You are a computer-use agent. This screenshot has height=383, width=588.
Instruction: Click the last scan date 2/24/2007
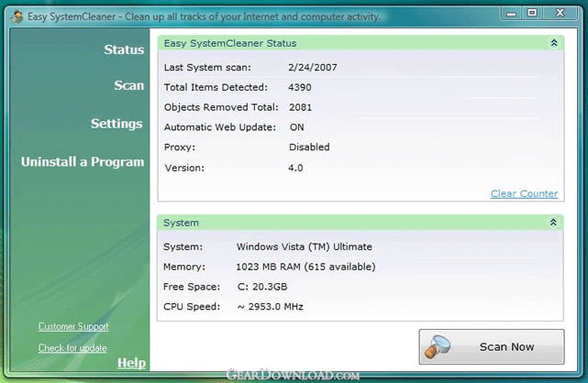pyautogui.click(x=313, y=68)
